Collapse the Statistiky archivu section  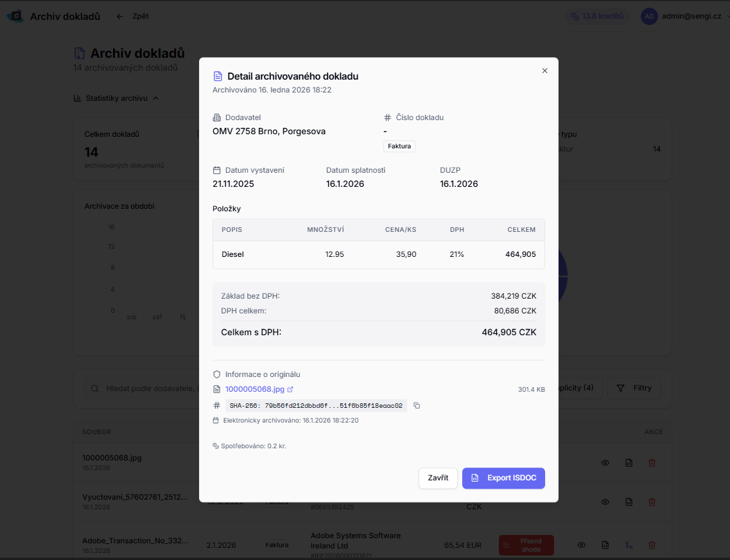tap(116, 98)
